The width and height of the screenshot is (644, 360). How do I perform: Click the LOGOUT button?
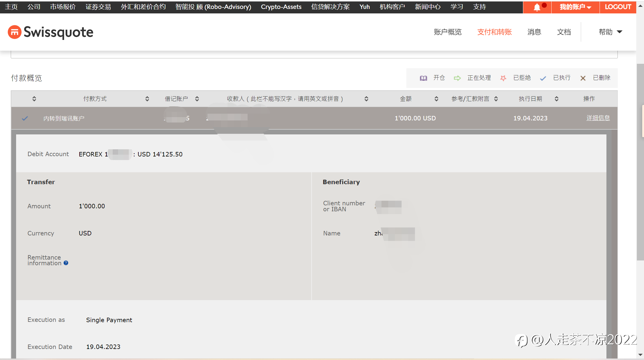(618, 7)
